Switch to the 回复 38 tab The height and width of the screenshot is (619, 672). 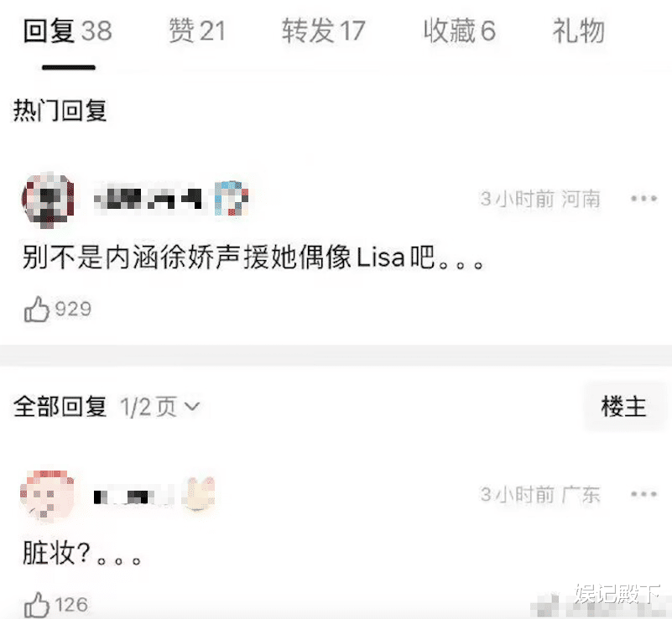click(68, 31)
